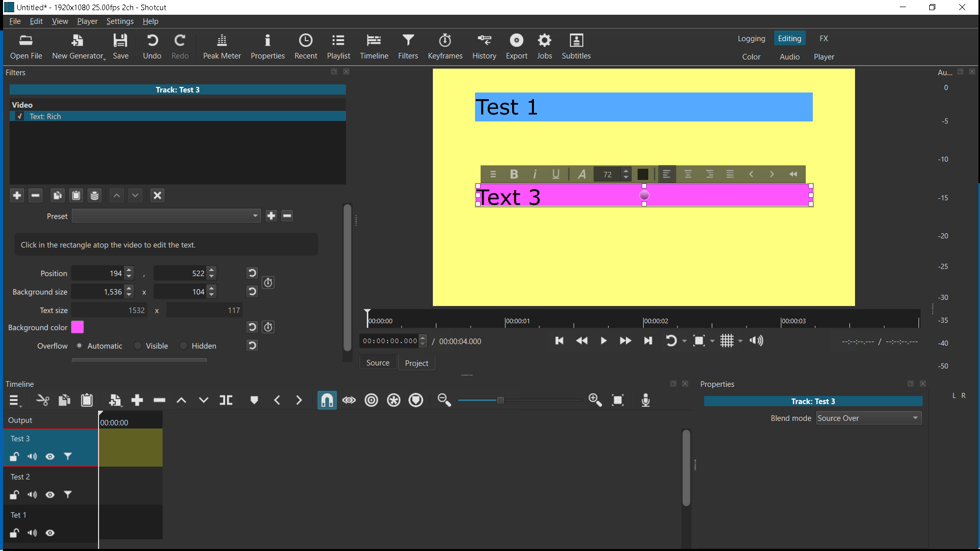Enable Ripple All Tracks icon

[x=394, y=401]
